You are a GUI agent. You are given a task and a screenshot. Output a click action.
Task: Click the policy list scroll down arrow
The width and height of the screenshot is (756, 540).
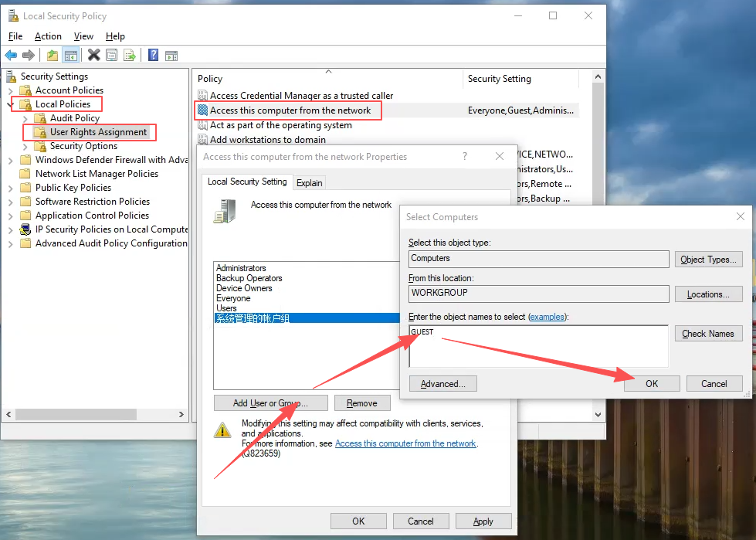coord(598,415)
